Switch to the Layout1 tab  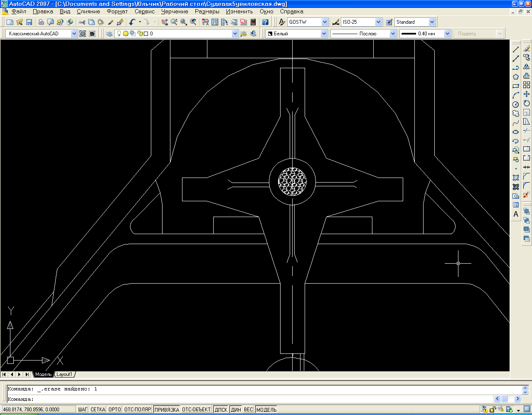coord(64,374)
